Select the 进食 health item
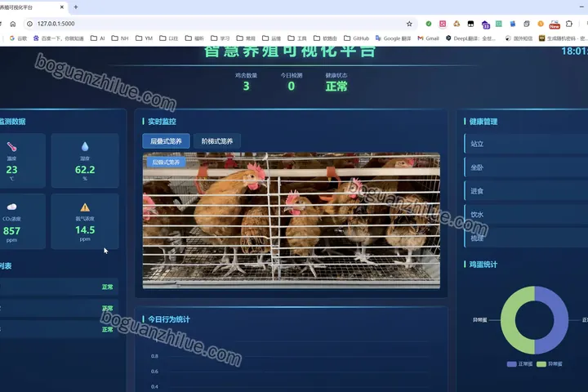This screenshot has height=392, width=588. (526, 191)
